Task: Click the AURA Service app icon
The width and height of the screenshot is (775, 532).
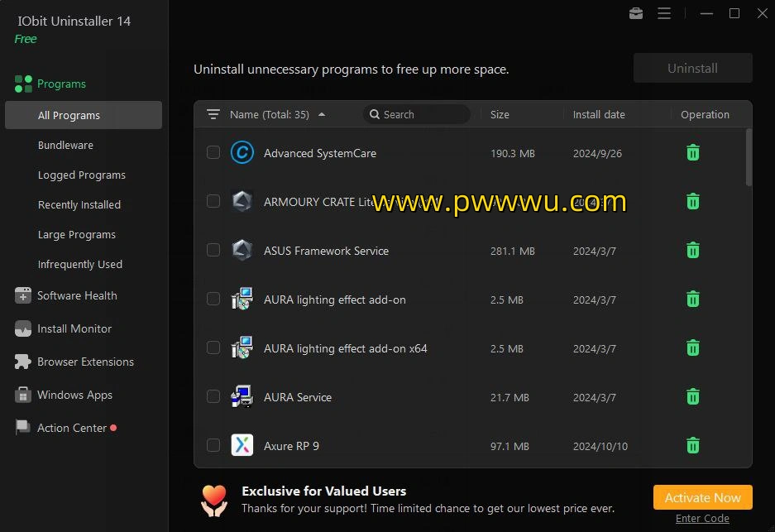Action: tap(242, 396)
